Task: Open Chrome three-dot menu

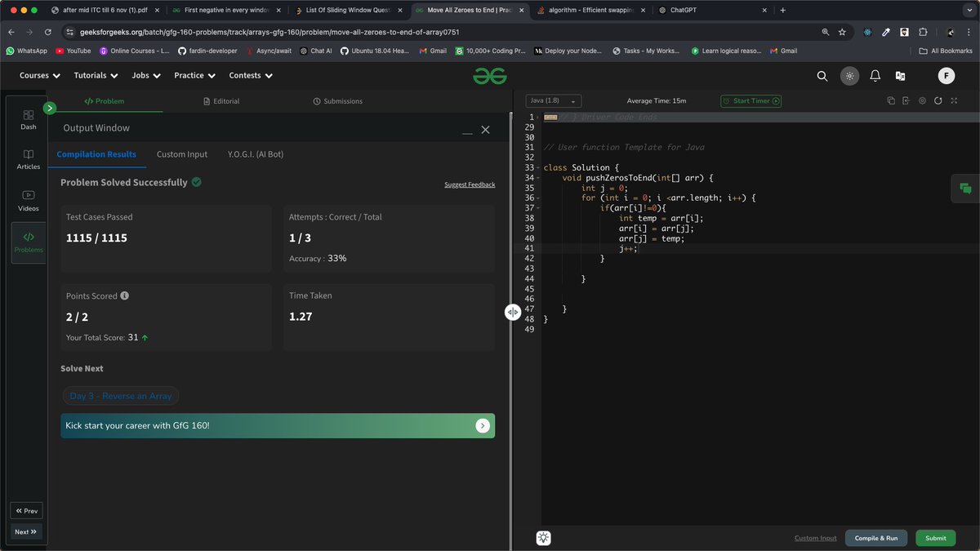Action: pyautogui.click(x=969, y=32)
